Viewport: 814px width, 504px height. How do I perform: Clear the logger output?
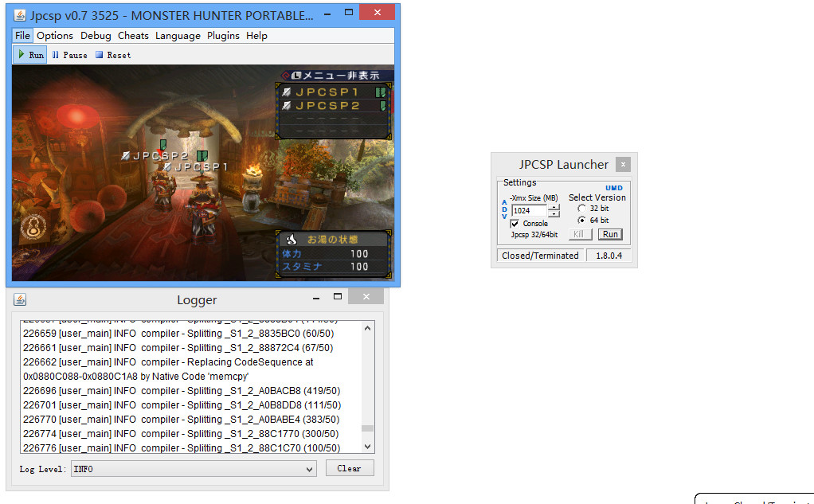(350, 468)
